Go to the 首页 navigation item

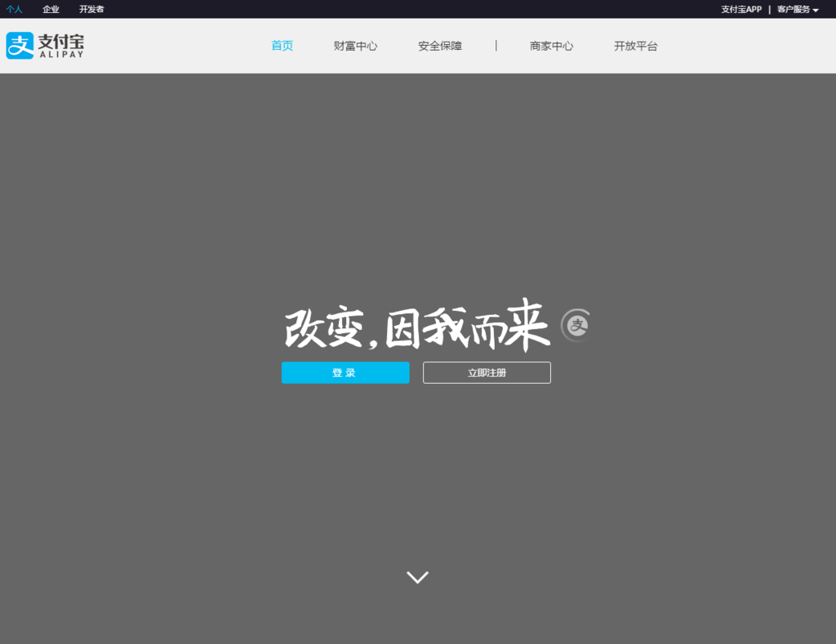[282, 46]
